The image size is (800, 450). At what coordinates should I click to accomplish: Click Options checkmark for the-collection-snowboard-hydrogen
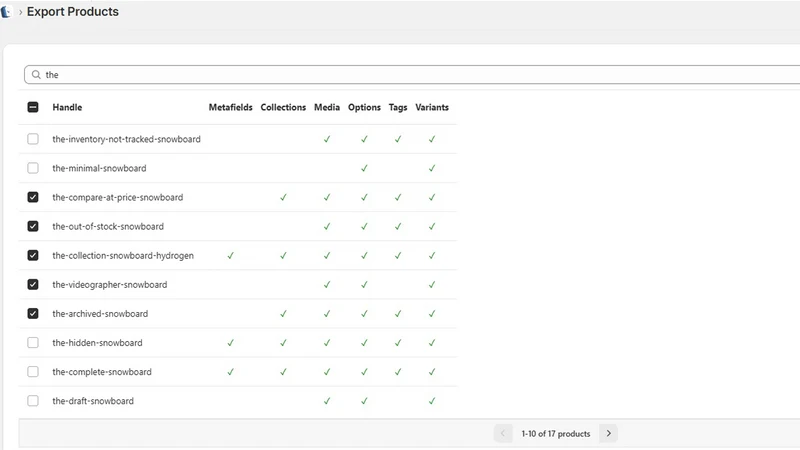[x=364, y=255]
